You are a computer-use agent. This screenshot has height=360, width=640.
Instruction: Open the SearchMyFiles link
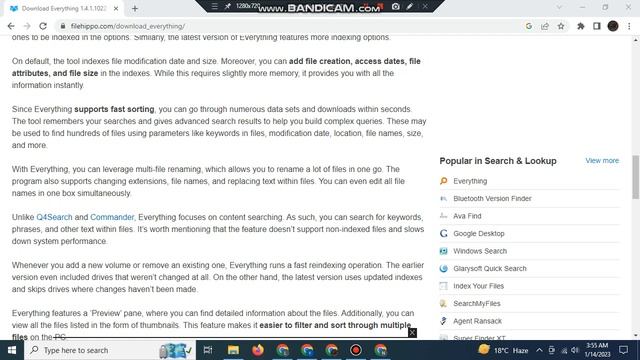click(x=477, y=304)
